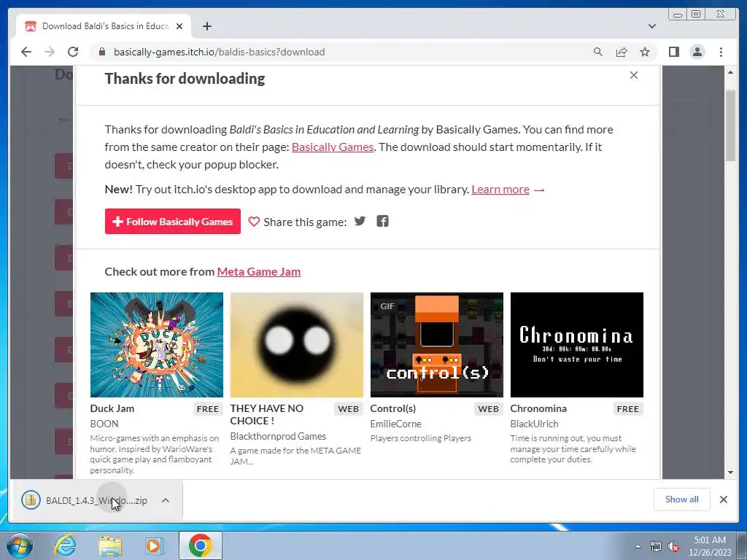Click WEB tag on Control(s)

pyautogui.click(x=488, y=409)
